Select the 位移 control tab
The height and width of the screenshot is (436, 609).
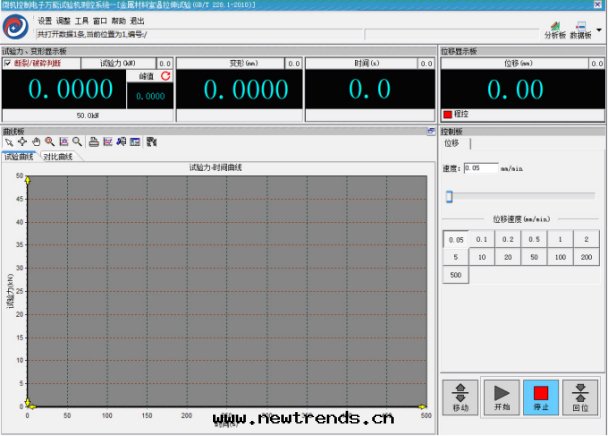coord(451,144)
